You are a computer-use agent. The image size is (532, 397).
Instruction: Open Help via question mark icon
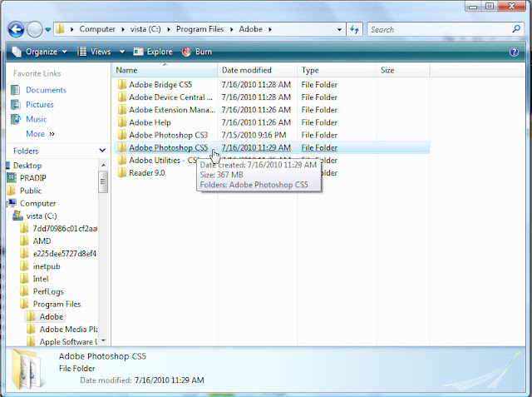(514, 52)
